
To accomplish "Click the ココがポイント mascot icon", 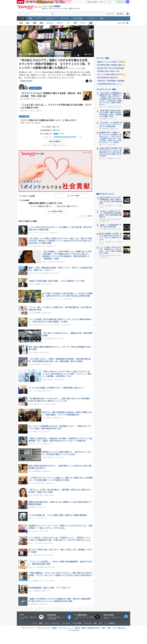I will tap(23, 87).
